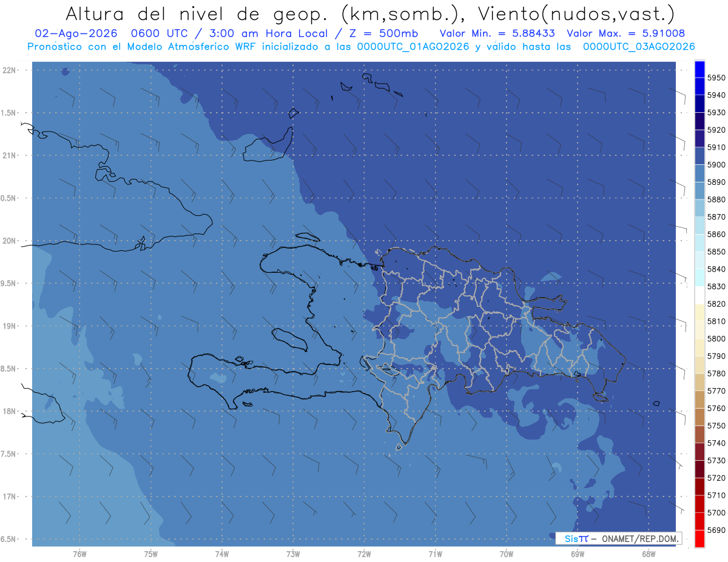Click the latitude axis label 18N
The width and height of the screenshot is (728, 562).
[x=10, y=411]
